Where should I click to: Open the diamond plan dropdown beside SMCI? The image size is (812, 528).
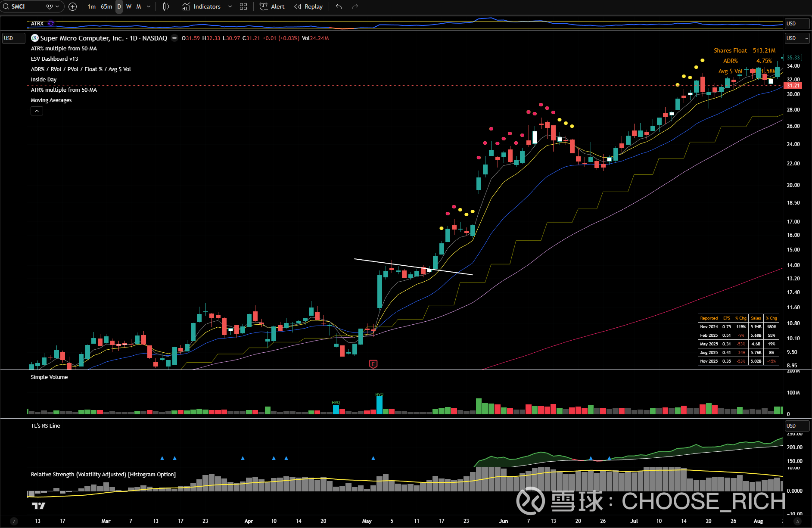[x=53, y=6]
